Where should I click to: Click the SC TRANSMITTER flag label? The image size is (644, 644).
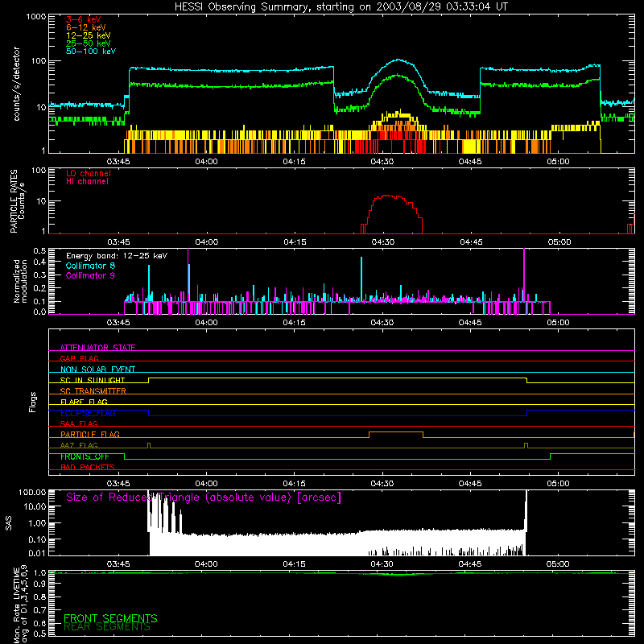click(93, 391)
